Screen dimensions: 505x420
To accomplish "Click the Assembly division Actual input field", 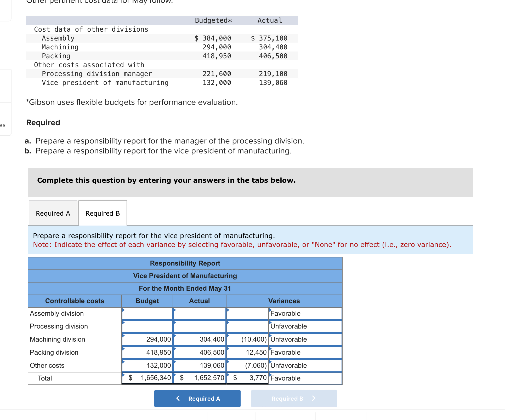I will [199, 313].
